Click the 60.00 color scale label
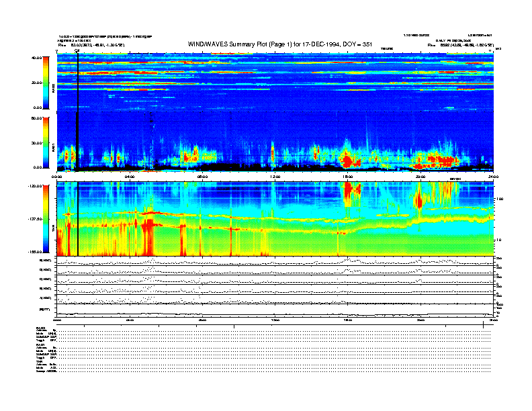Image resolution: width=532 pixels, height=411 pixels. click(x=37, y=118)
